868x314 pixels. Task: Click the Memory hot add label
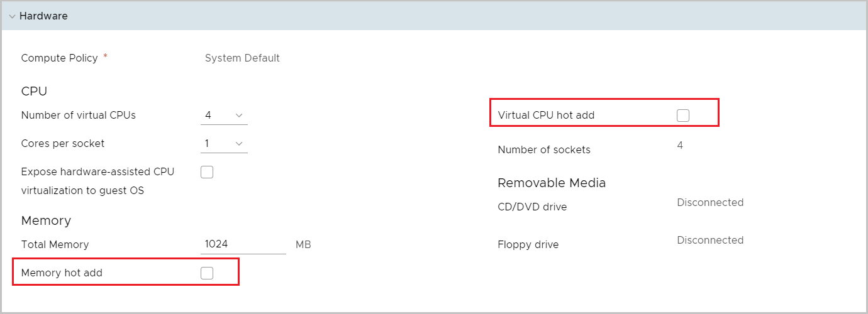62,273
